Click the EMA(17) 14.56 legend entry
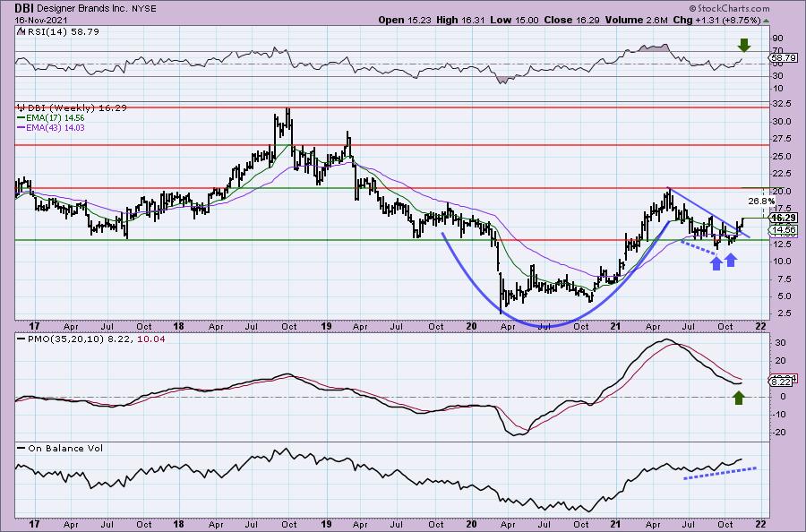Image resolution: width=806 pixels, height=532 pixels. [51, 117]
